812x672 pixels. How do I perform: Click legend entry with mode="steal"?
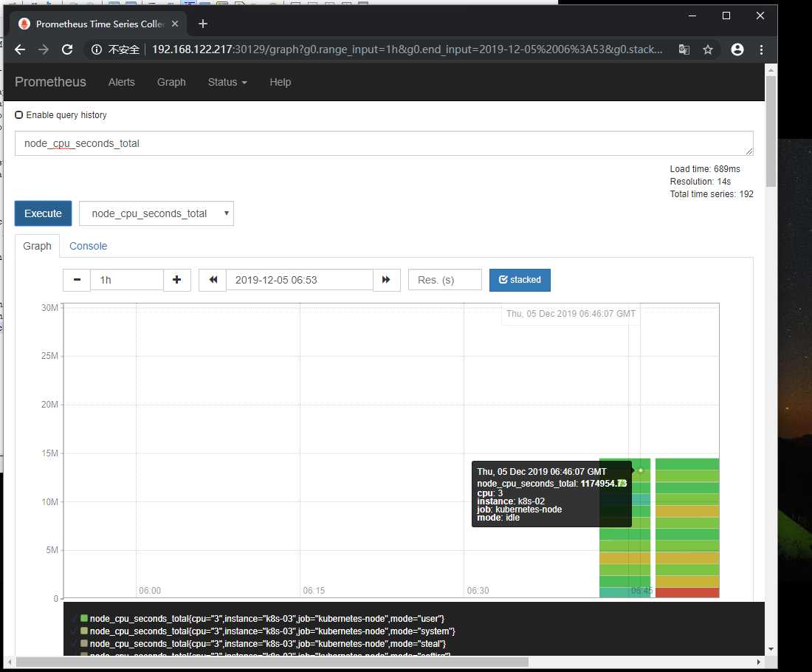[x=268, y=643]
